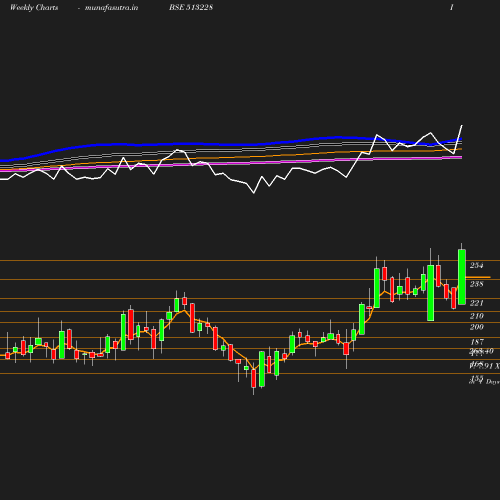Select the 187 price level label
500x500 pixels.
coord(477,342)
